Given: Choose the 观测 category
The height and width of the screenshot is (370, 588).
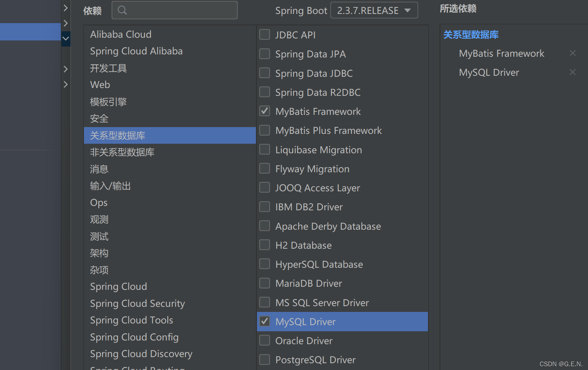Looking at the screenshot, I should tap(170, 219).
